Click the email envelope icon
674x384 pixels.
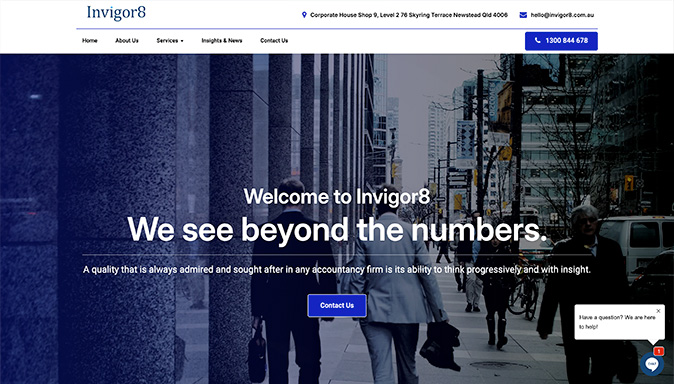coord(523,15)
